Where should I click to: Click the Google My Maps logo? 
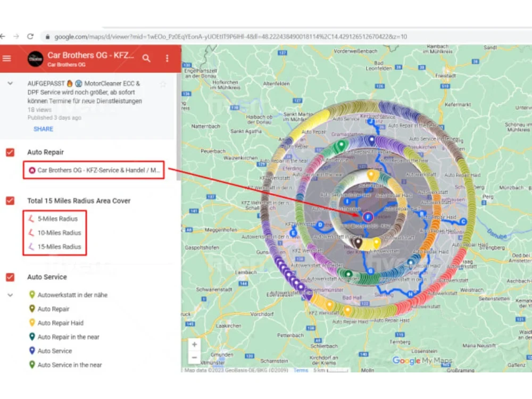422,360
